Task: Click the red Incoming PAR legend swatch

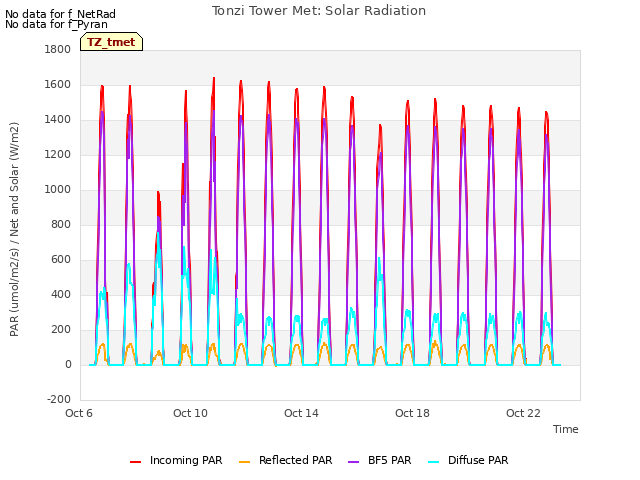Action: click(136, 462)
